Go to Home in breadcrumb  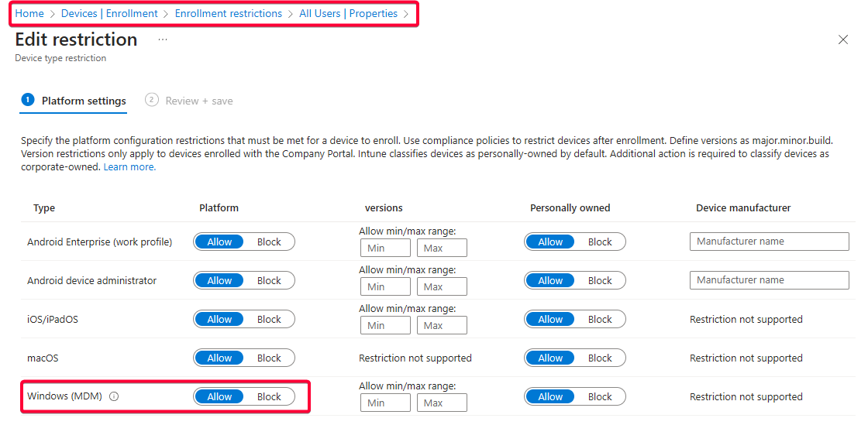[29, 13]
